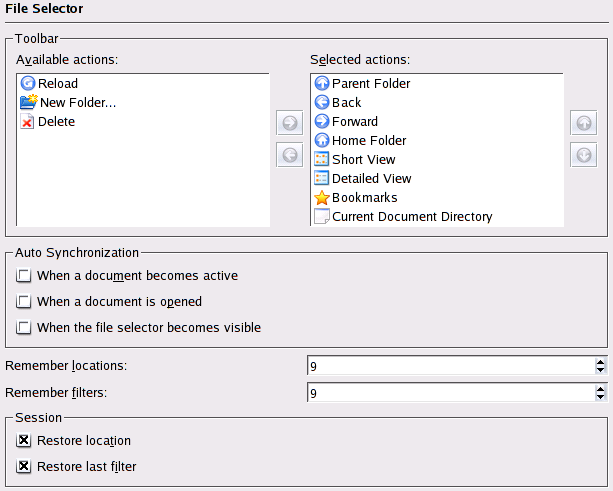
Task: Select Current Document Directory list entry
Action: [412, 217]
